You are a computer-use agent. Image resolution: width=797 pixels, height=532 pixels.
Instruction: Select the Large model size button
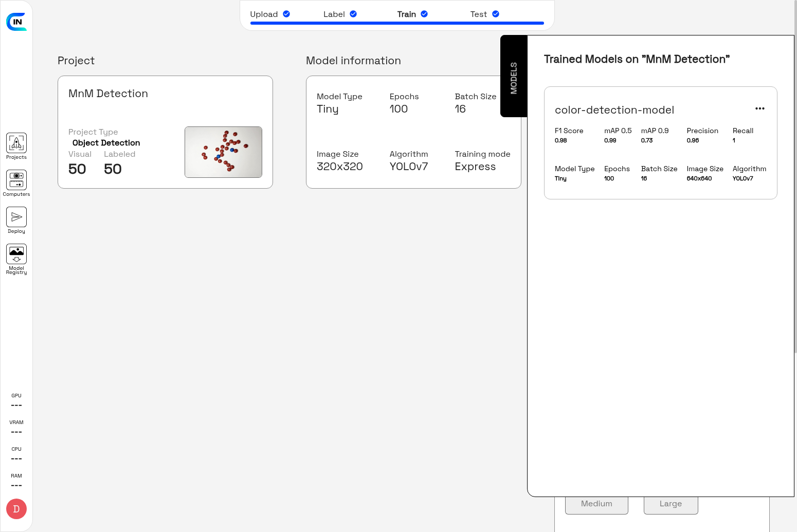671,504
